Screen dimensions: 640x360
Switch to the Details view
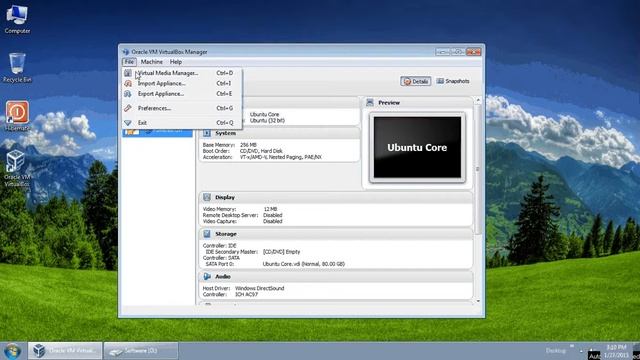pyautogui.click(x=416, y=81)
